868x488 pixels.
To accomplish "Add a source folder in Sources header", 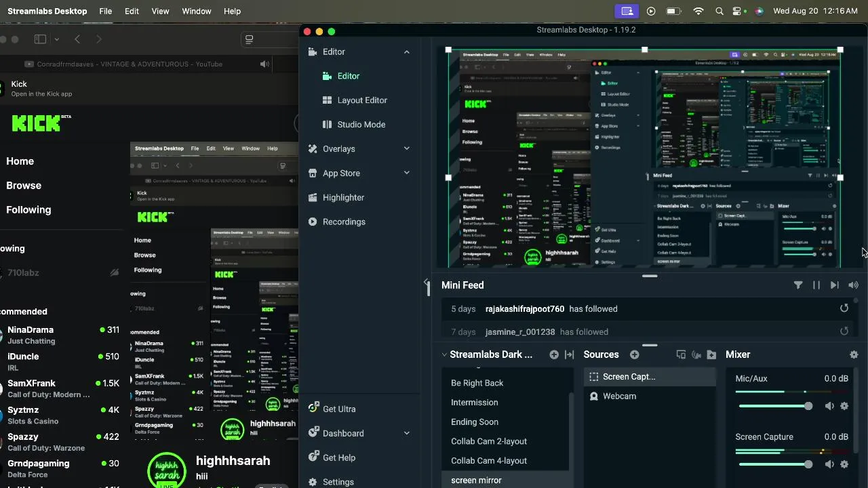I will click(x=711, y=354).
